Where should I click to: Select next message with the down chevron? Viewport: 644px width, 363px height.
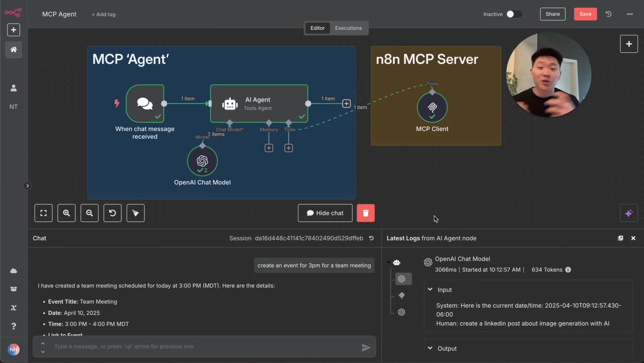pyautogui.click(x=43, y=352)
